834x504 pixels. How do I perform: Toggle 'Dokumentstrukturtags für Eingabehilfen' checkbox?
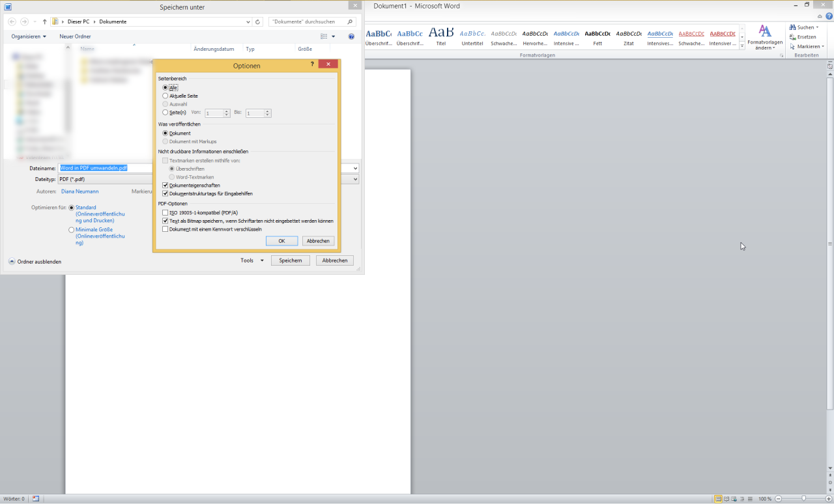pos(165,193)
